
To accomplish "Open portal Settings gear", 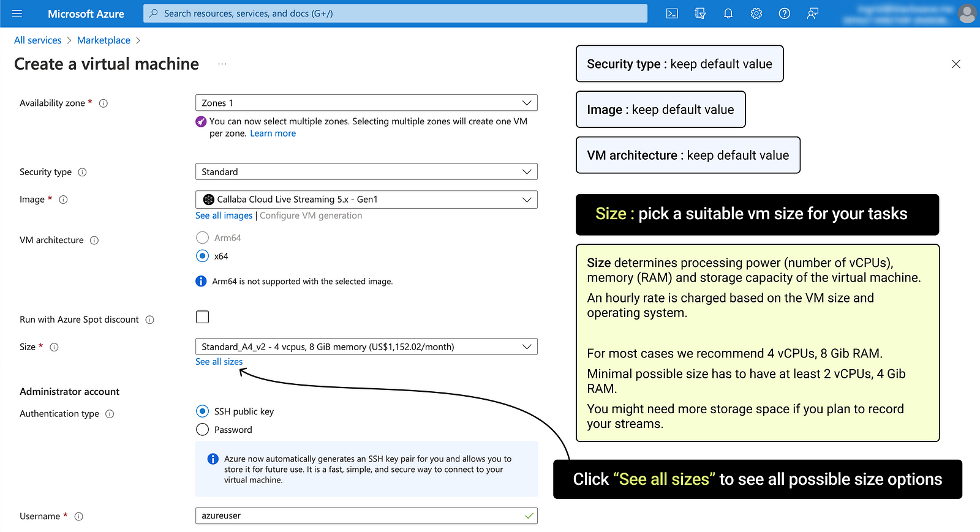I will [x=756, y=13].
